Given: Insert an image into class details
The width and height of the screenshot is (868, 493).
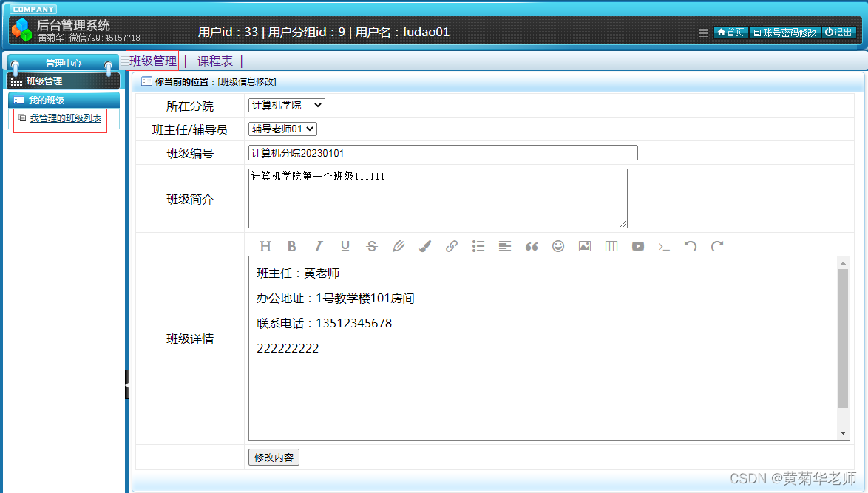Looking at the screenshot, I should (x=585, y=246).
